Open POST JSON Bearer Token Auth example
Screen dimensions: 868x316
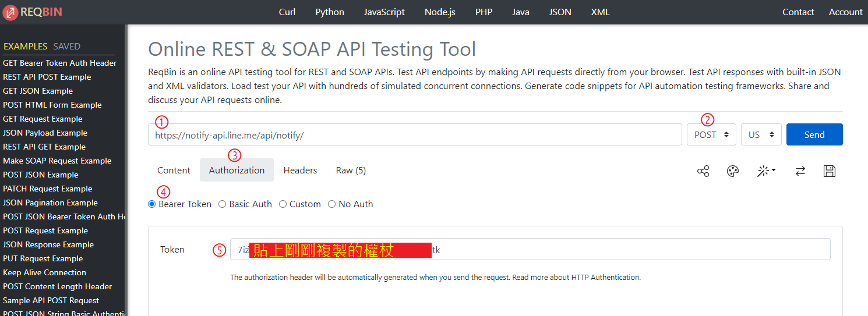[63, 216]
